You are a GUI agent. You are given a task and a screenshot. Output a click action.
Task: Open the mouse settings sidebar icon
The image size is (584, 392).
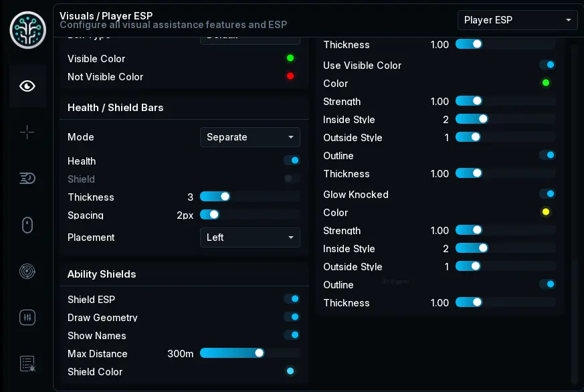(27, 225)
